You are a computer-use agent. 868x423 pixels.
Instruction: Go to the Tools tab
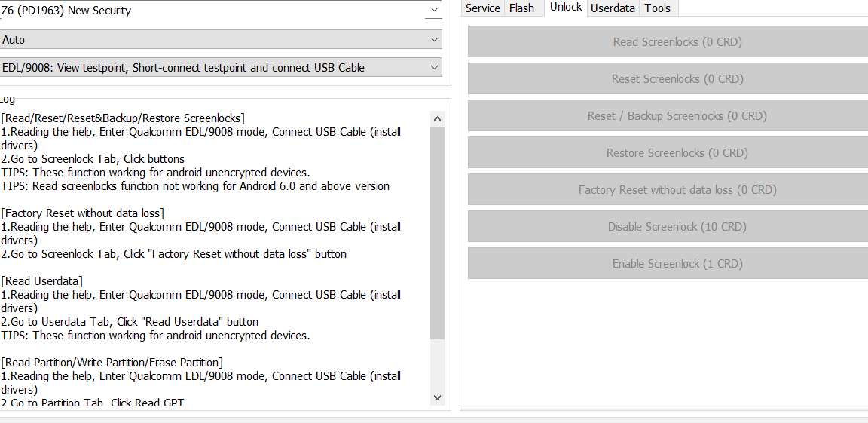click(x=658, y=8)
